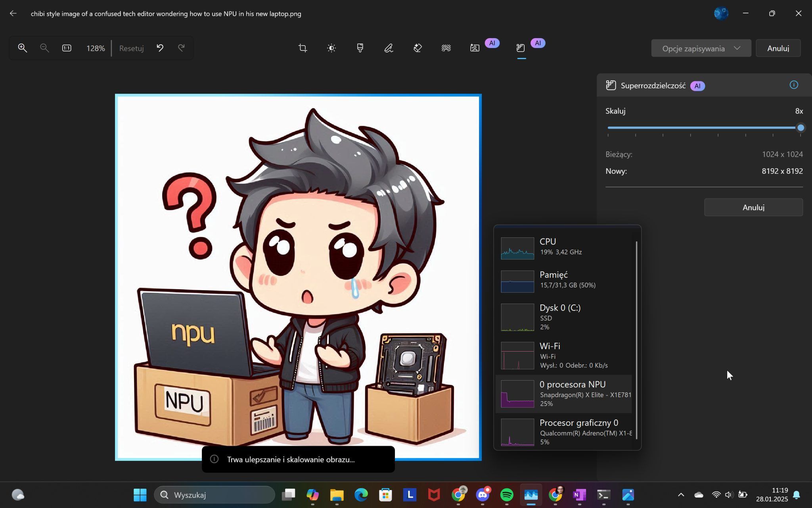Open the brightness Adjustment tool
Viewport: 812px width, 508px height.
331,48
